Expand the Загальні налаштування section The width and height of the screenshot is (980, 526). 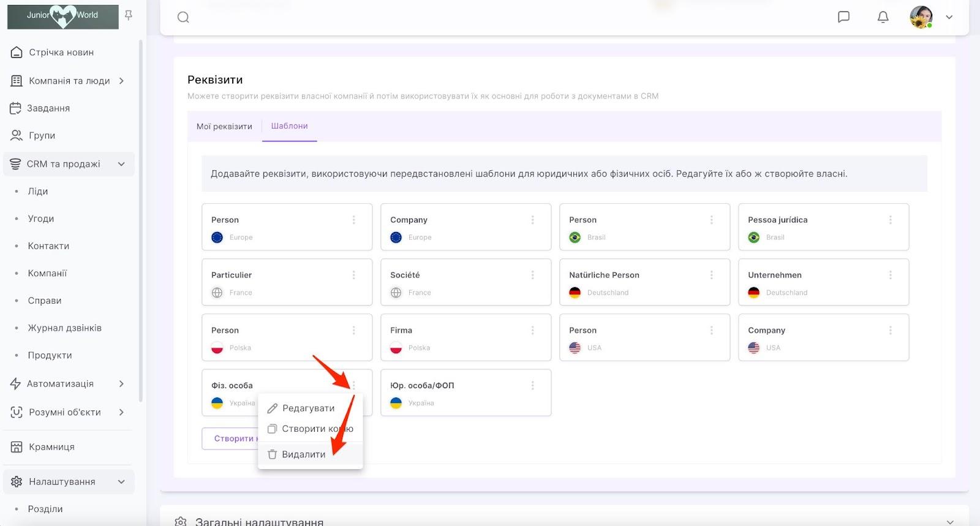click(950, 522)
